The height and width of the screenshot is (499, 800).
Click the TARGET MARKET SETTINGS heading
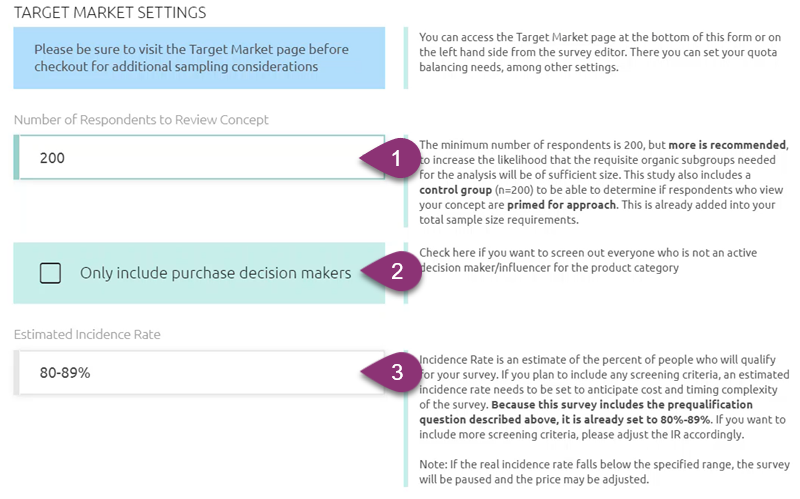pyautogui.click(x=110, y=12)
